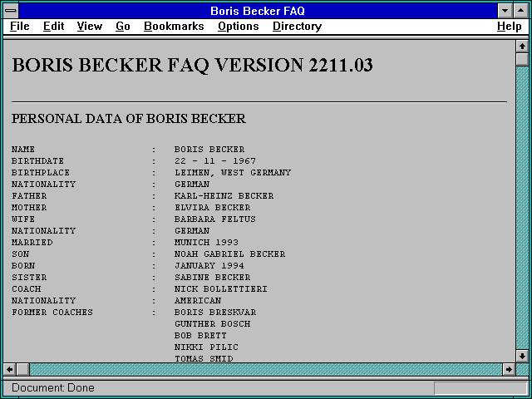Click heading 'BORIS BECKER FAQ VERSION 2211.03'
The width and height of the screenshot is (532, 399).
tap(192, 65)
